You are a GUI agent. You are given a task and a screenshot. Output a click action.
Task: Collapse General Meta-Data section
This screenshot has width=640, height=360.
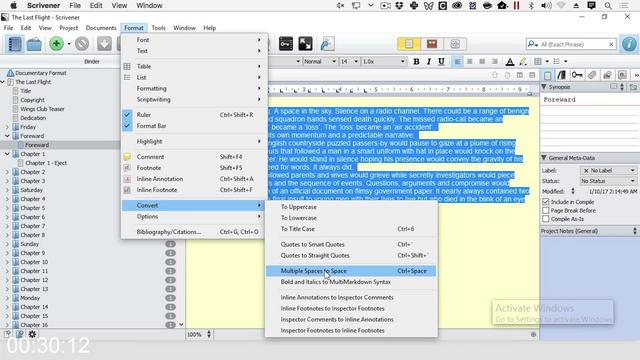(544, 158)
